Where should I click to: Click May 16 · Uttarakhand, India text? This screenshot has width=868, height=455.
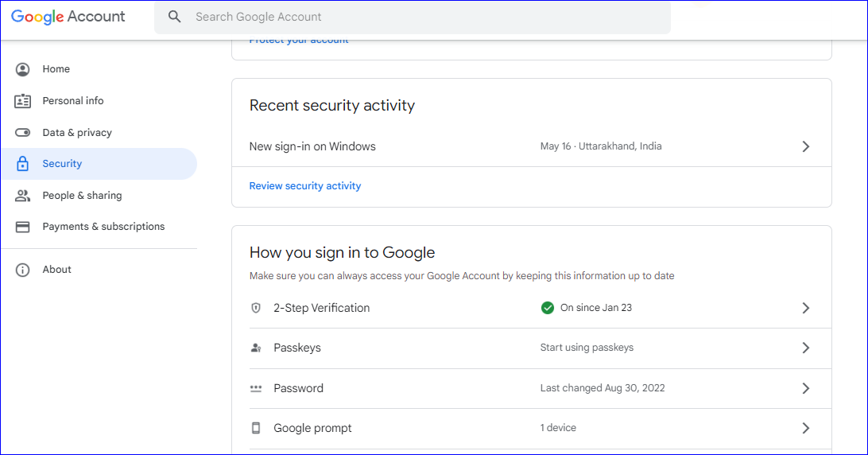tap(601, 146)
